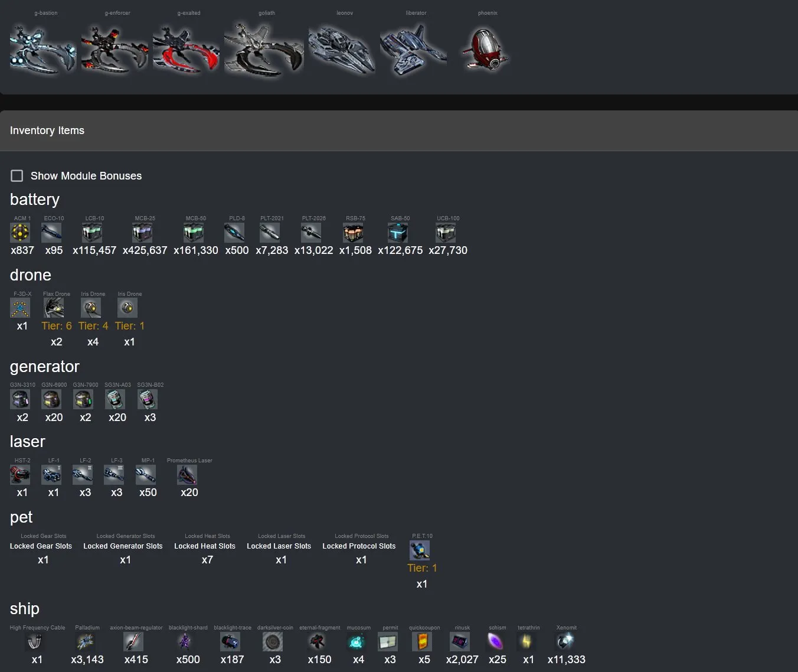This screenshot has width=798, height=672.
Task: Pick the G3N-7900 generator icon
Action: pyautogui.click(x=83, y=400)
